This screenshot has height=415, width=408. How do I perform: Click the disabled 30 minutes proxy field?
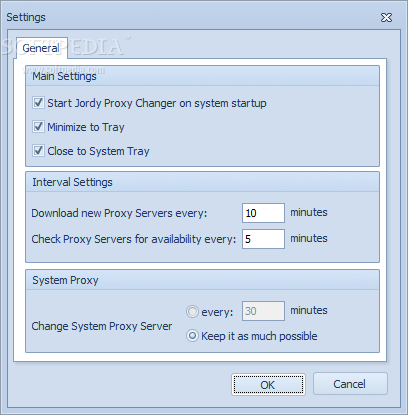263,311
